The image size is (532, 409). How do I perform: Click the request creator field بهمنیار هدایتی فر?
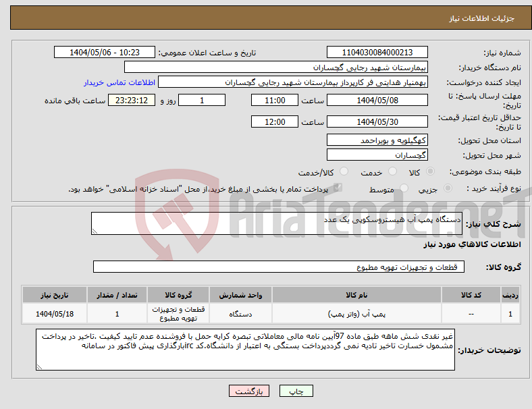pos(293,82)
